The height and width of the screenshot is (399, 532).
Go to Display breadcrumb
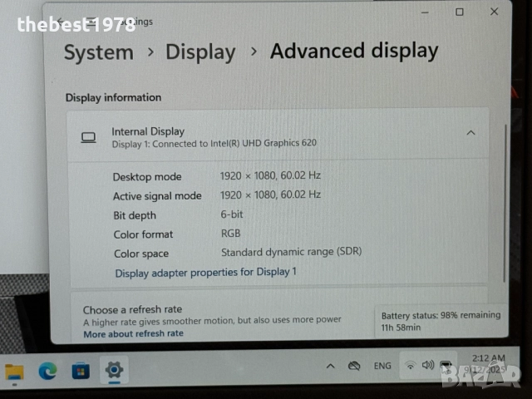tap(200, 52)
